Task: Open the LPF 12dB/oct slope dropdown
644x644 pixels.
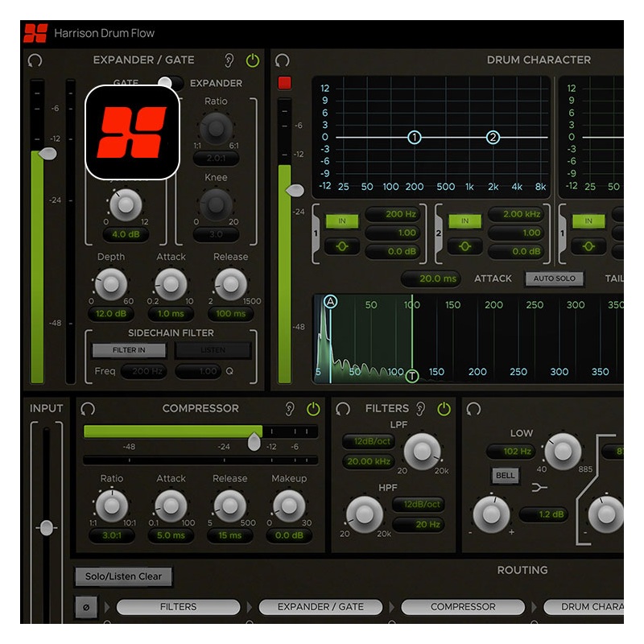Action: point(367,442)
